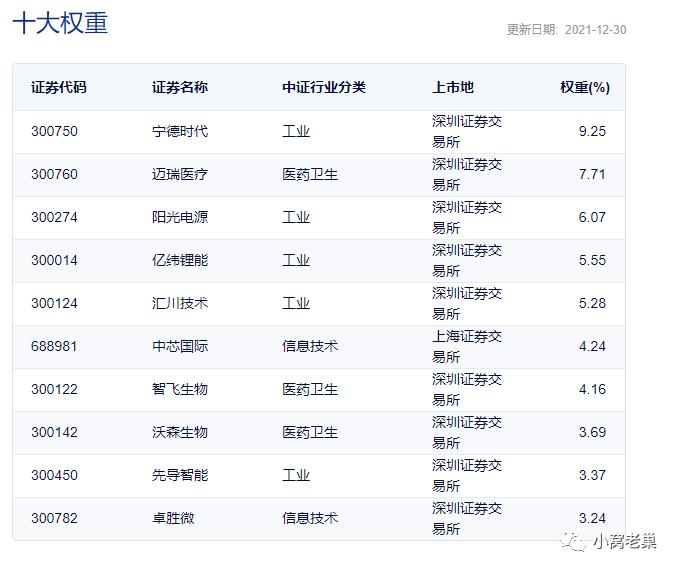678x571 pixels.
Task: Click the weight value 7.71
Action: click(x=592, y=174)
